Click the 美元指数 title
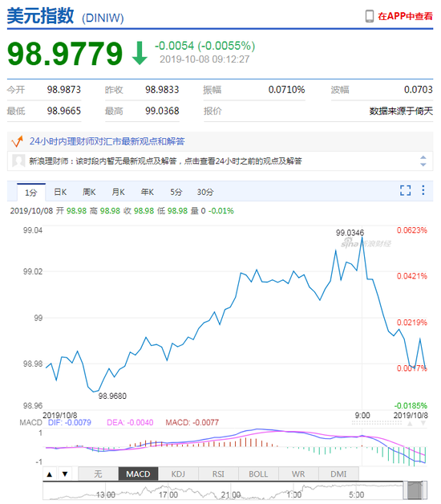 [x=40, y=16]
